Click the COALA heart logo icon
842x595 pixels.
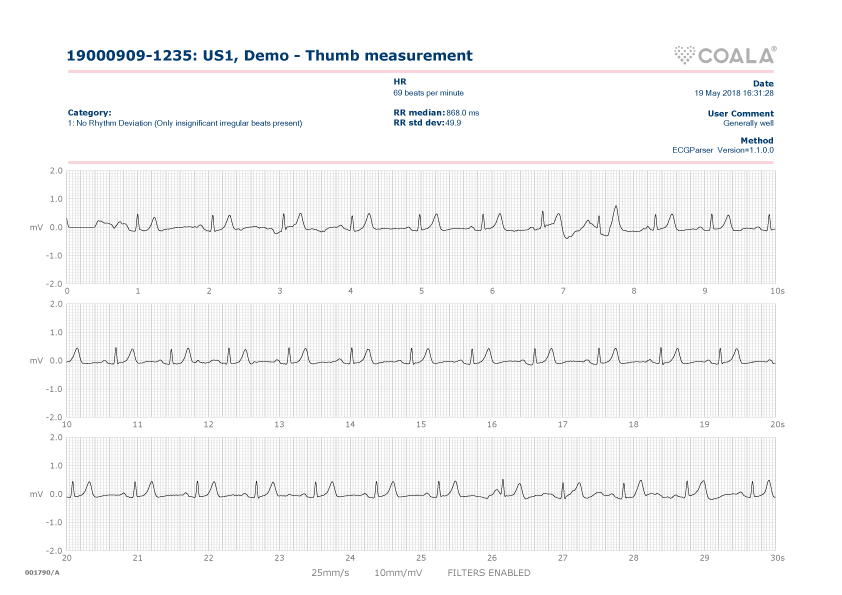click(685, 55)
